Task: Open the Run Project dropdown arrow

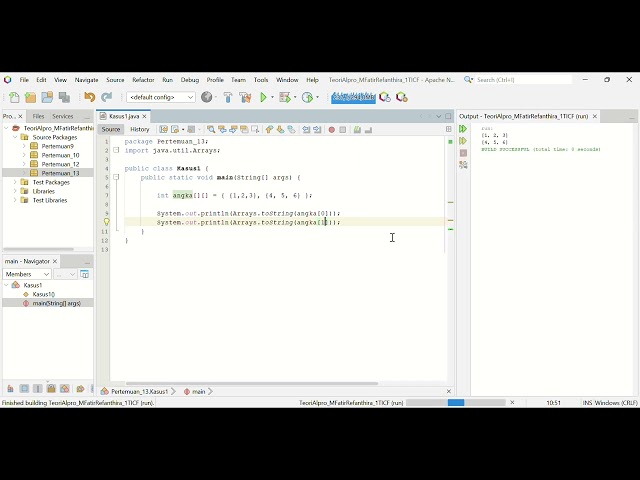Action: pyautogui.click(x=272, y=97)
